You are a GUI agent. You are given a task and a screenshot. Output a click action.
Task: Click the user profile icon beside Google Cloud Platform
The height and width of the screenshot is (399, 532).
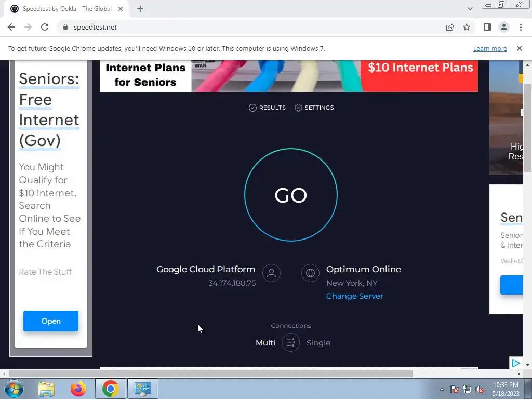coord(271,273)
